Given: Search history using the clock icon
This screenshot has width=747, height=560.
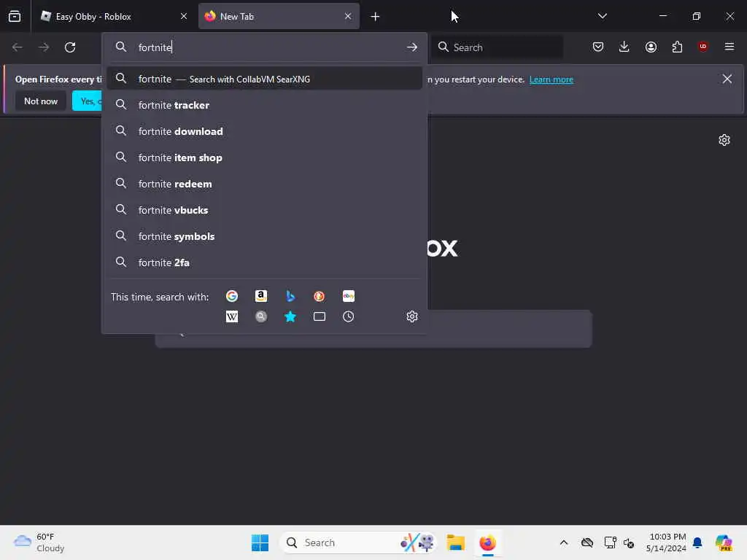Looking at the screenshot, I should pos(348,316).
